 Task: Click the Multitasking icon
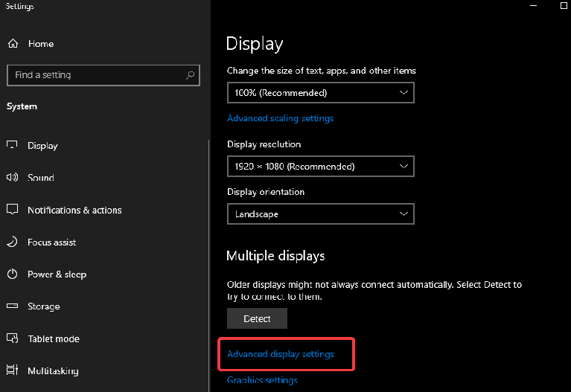13,370
